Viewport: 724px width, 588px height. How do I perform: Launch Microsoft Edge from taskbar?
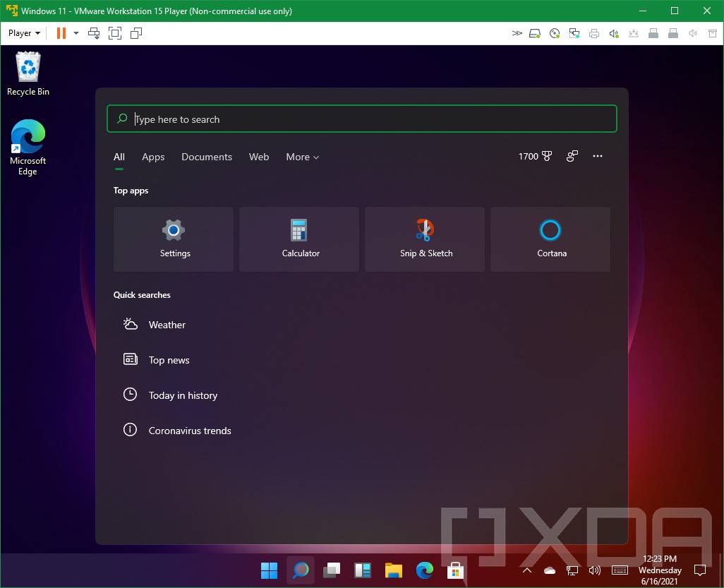(424, 570)
